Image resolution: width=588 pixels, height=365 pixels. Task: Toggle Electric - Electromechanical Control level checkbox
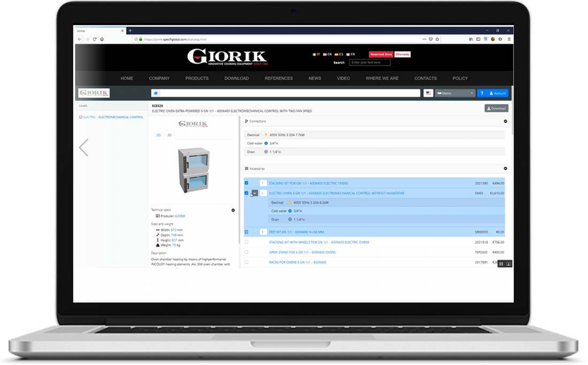(81, 117)
